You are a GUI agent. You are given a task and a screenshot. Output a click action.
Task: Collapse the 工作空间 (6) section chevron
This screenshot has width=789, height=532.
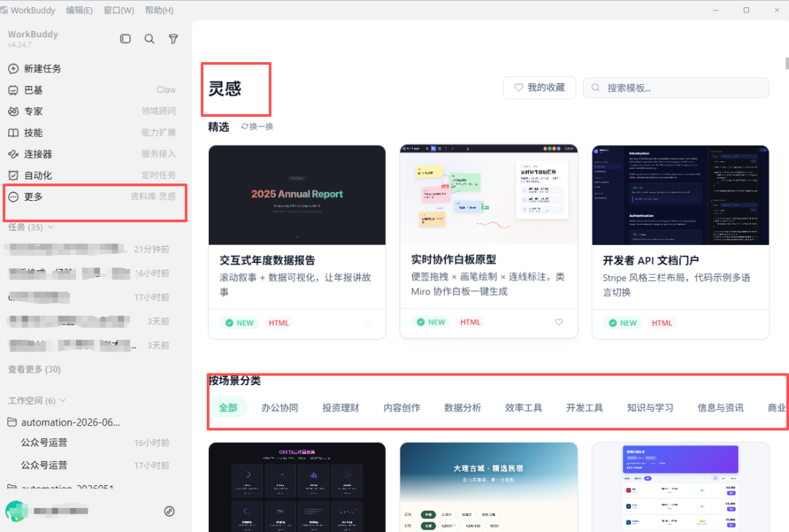coord(63,400)
